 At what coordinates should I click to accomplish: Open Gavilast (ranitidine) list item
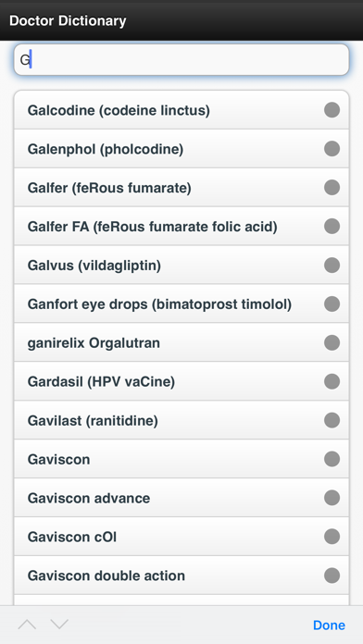181,420
